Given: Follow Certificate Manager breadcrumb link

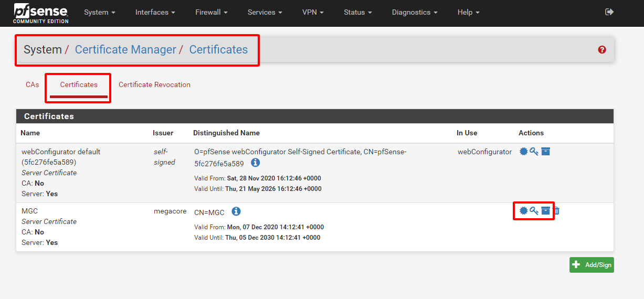Looking at the screenshot, I should (x=125, y=50).
